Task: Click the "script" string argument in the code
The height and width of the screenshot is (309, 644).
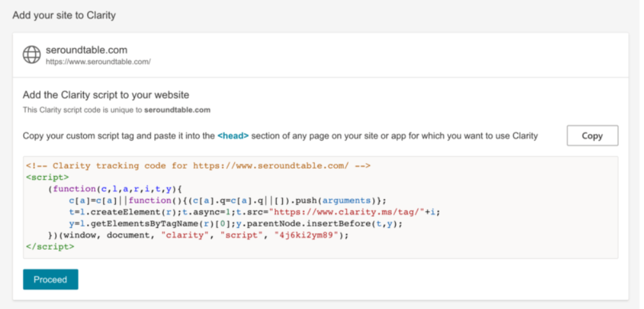Action: 243,235
